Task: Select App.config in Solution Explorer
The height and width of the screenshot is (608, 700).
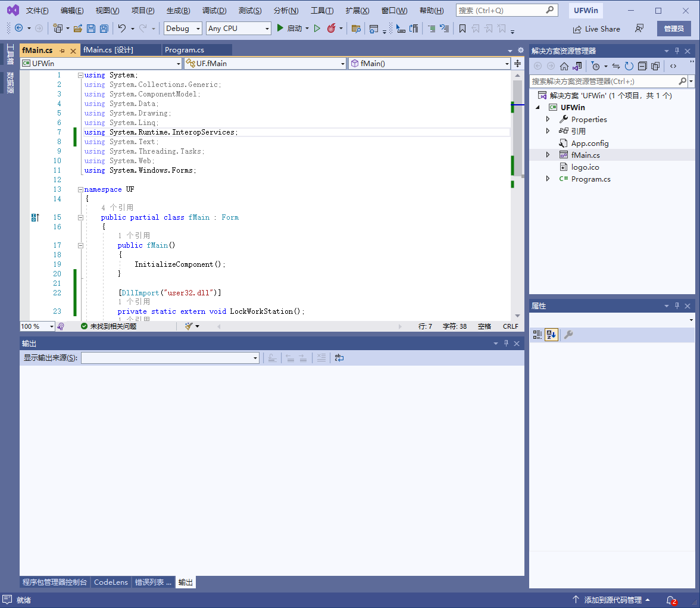Action: click(x=589, y=144)
